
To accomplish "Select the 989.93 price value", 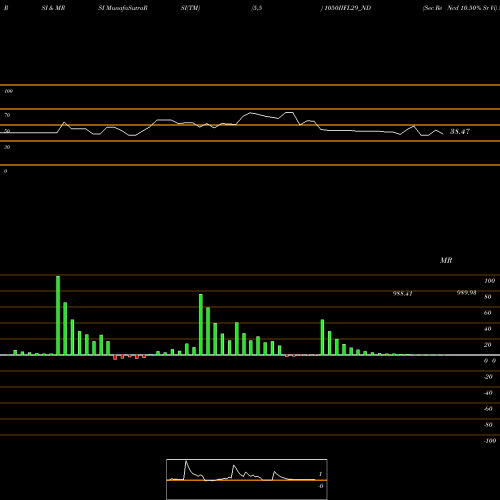I will click(466, 293).
